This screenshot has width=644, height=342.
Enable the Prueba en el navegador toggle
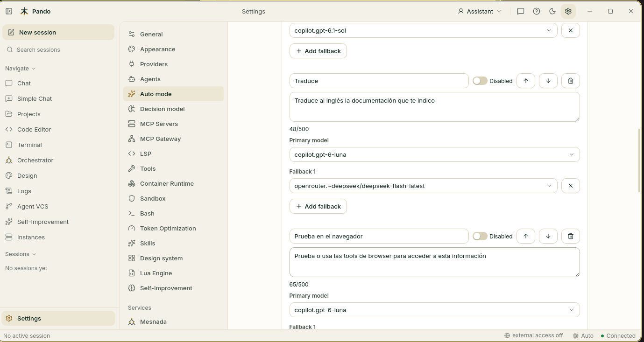(x=480, y=236)
